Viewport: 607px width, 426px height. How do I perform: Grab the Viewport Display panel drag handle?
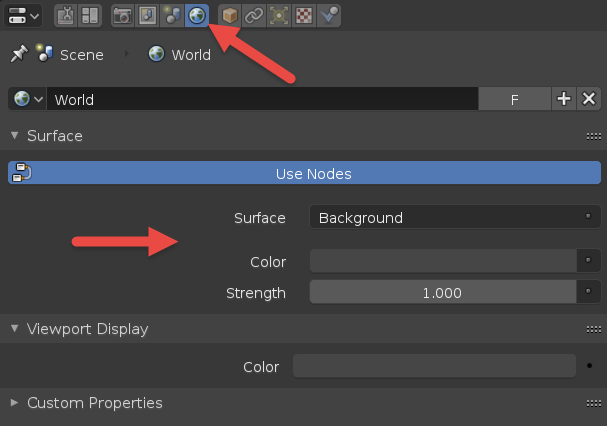(x=594, y=330)
